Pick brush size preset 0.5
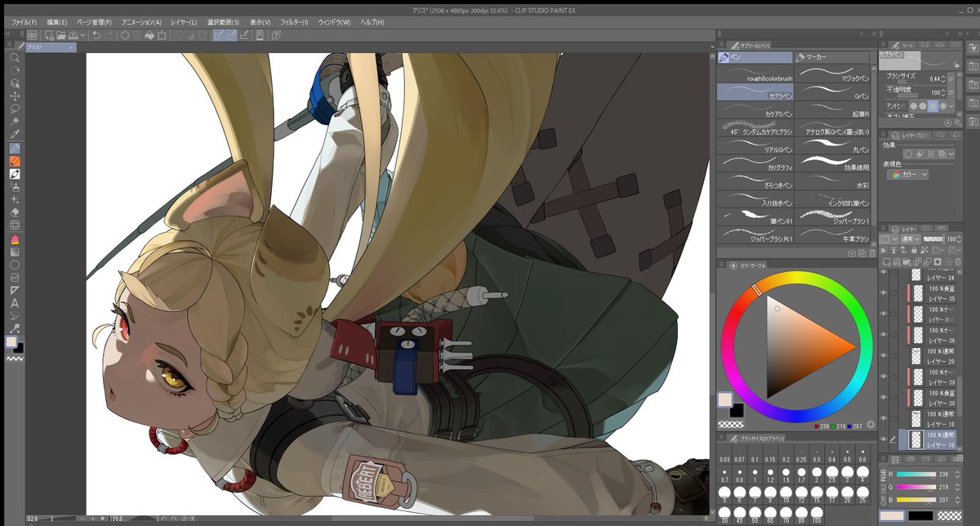 click(847, 454)
